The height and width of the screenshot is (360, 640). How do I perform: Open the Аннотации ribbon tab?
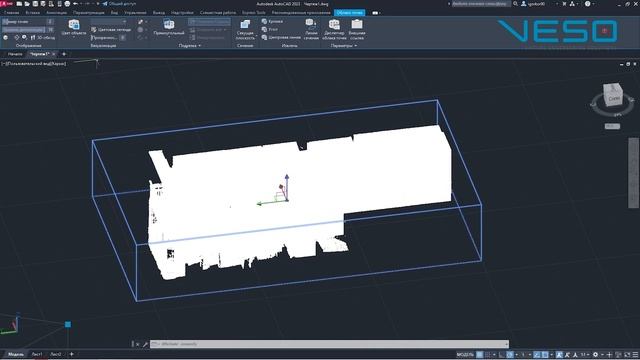(56, 13)
